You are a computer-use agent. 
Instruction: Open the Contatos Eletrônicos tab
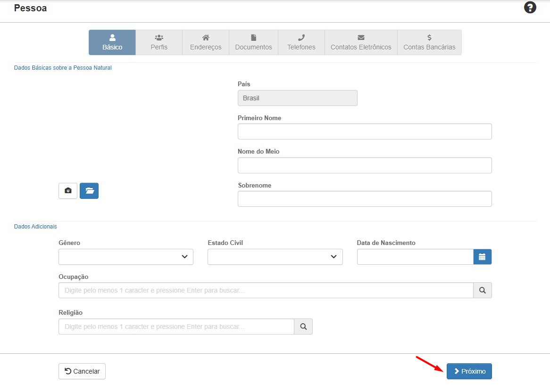click(361, 42)
